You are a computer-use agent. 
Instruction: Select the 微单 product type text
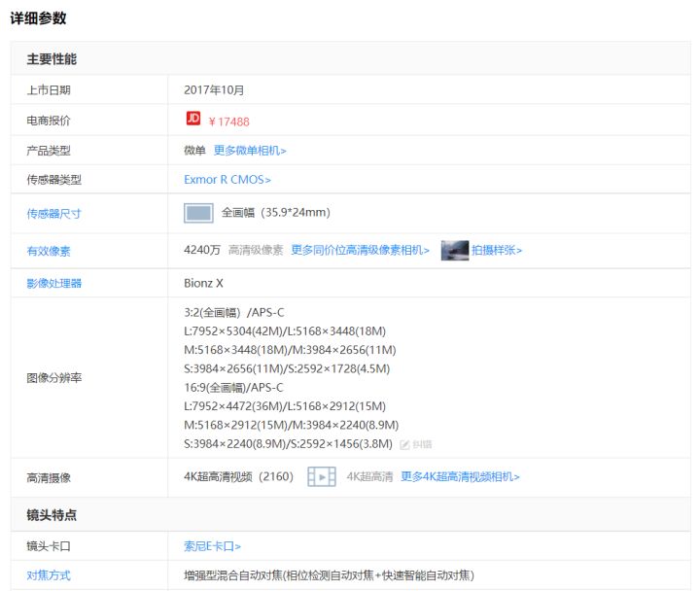tap(194, 151)
